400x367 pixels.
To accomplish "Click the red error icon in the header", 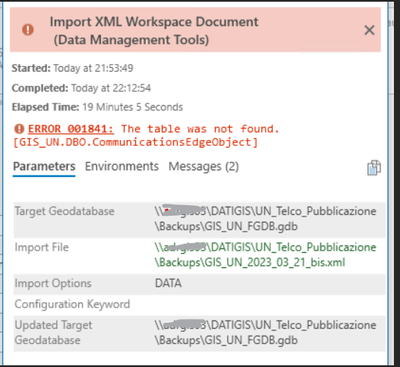I will click(x=28, y=30).
